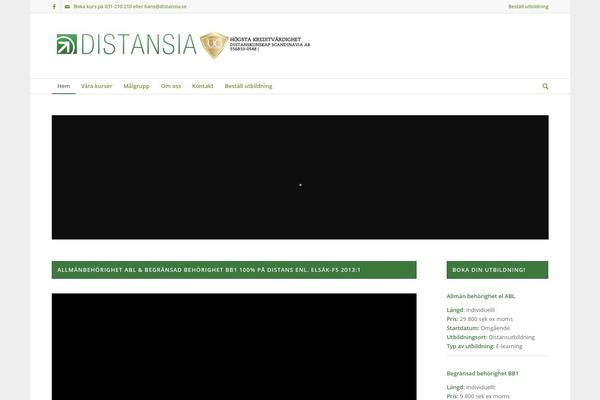The height and width of the screenshot is (400, 600).
Task: Click the envelope mail icon
Action: [x=67, y=7]
